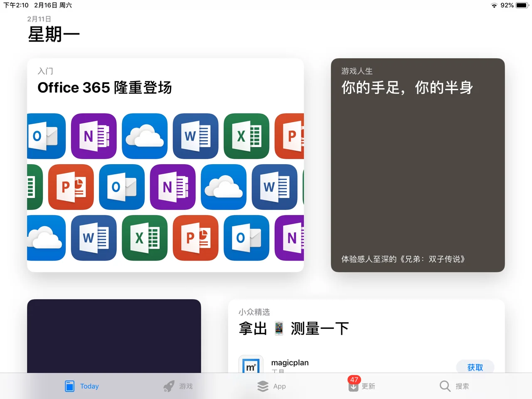Tap the 小众精选 测量一下 card
Viewport: 532px width, 399px height.
point(366,328)
